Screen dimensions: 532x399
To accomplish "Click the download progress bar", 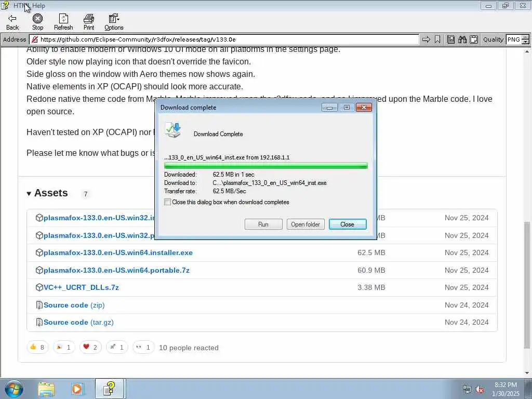I will (265, 166).
